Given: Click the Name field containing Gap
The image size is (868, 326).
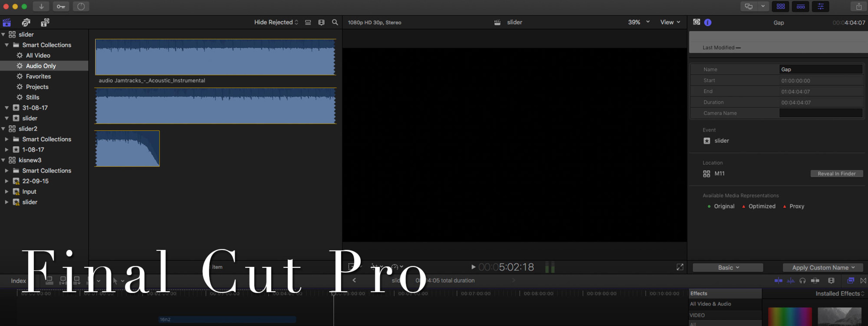Looking at the screenshot, I should (x=821, y=69).
